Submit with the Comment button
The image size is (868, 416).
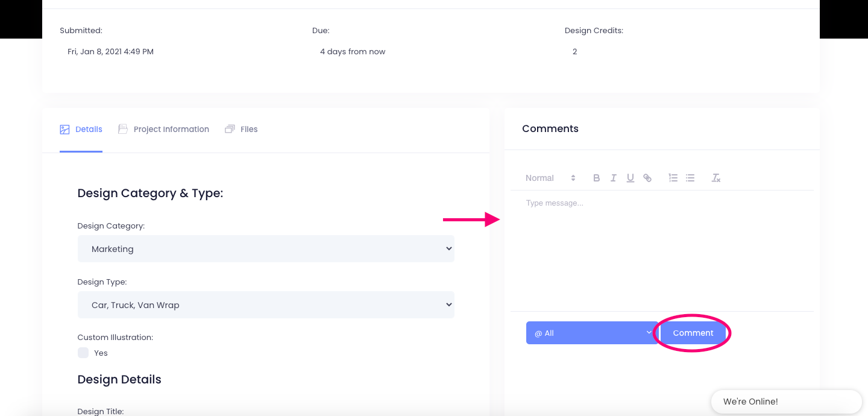(x=693, y=333)
